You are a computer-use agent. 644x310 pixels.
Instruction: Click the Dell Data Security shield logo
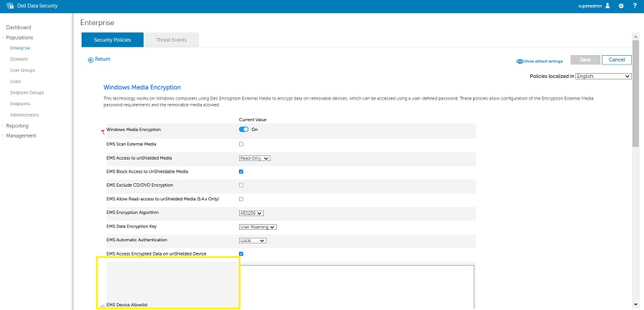(x=10, y=6)
